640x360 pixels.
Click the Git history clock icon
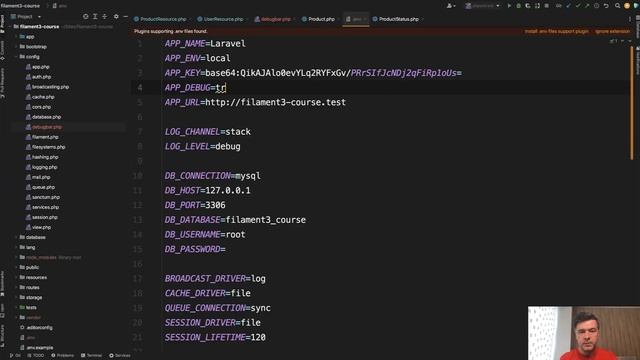[597, 6]
